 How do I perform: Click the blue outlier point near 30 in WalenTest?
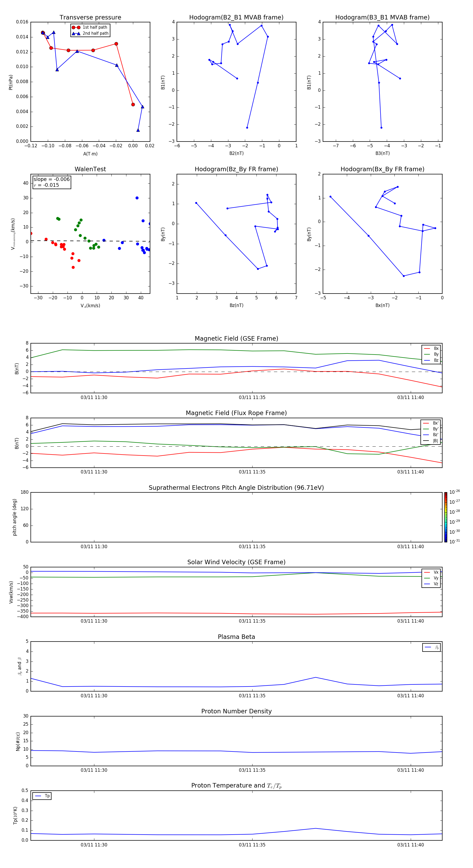[137, 198]
